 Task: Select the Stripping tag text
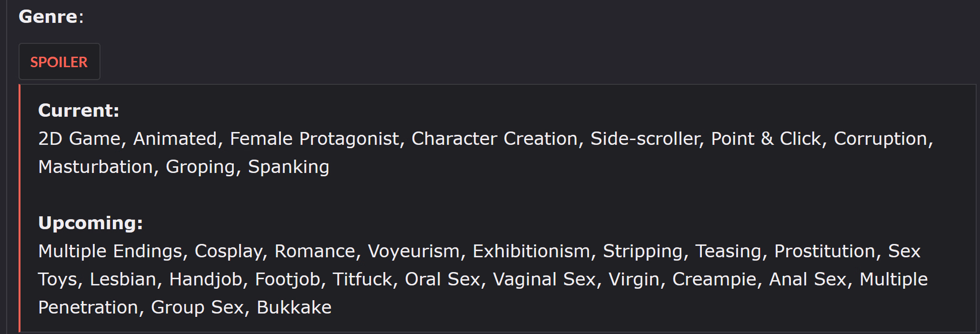click(x=642, y=251)
